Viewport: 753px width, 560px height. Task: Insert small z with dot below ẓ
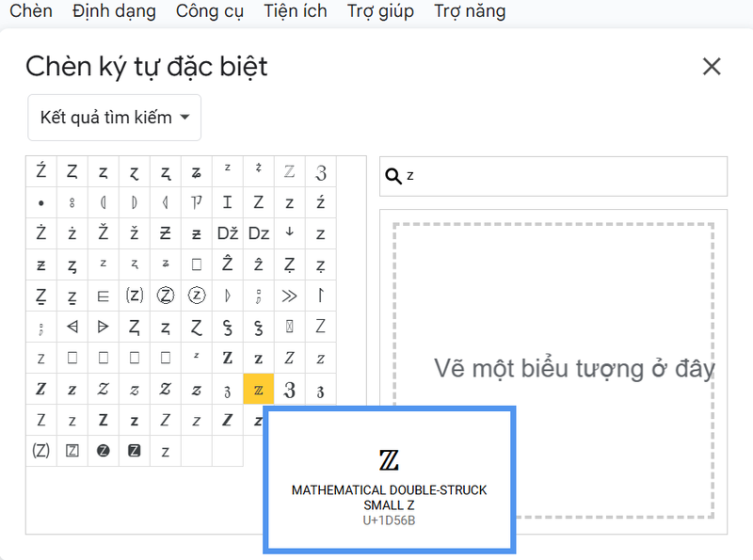click(x=321, y=264)
